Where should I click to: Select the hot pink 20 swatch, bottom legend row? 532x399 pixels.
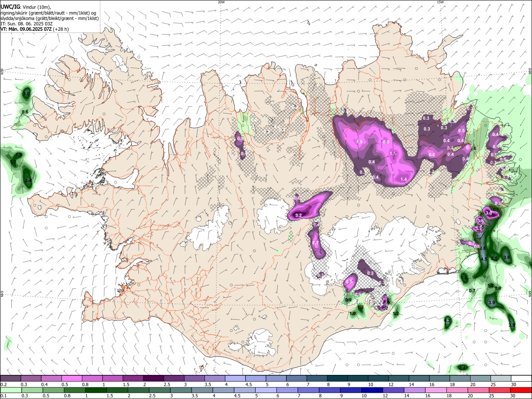pos(478,390)
